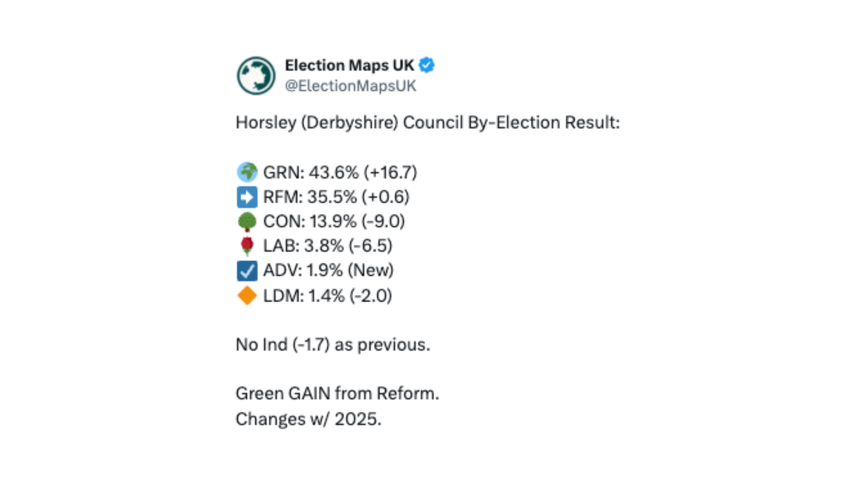Click the red rose emoji beside LAB
868x488 pixels.
247,246
